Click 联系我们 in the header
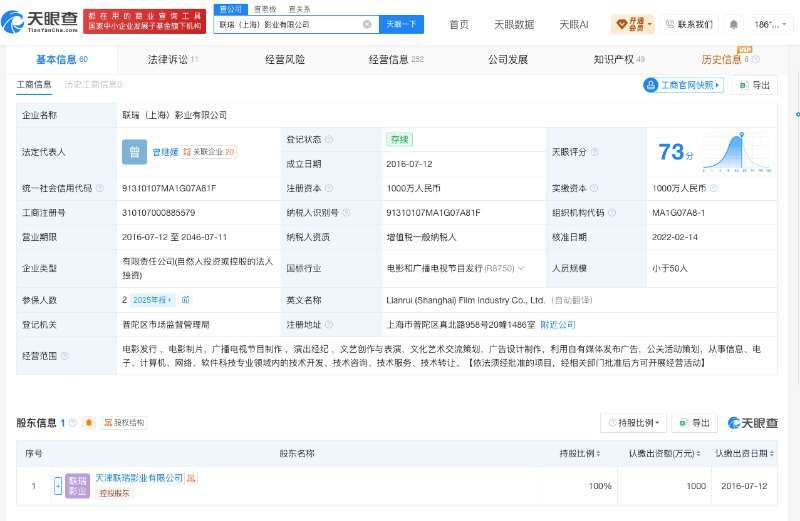 (690, 24)
